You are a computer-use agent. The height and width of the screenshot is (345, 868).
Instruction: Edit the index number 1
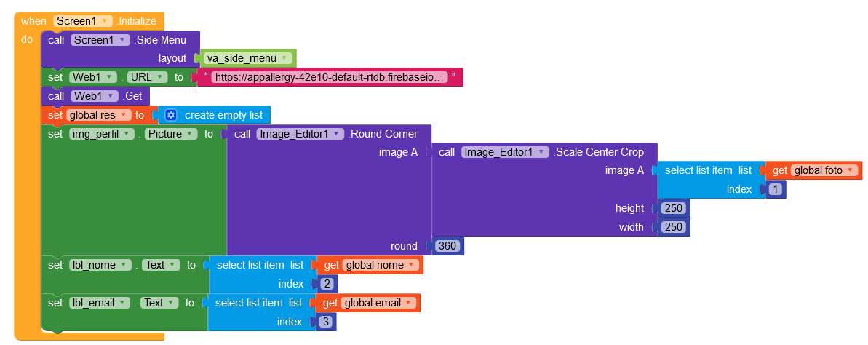pyautogui.click(x=776, y=189)
